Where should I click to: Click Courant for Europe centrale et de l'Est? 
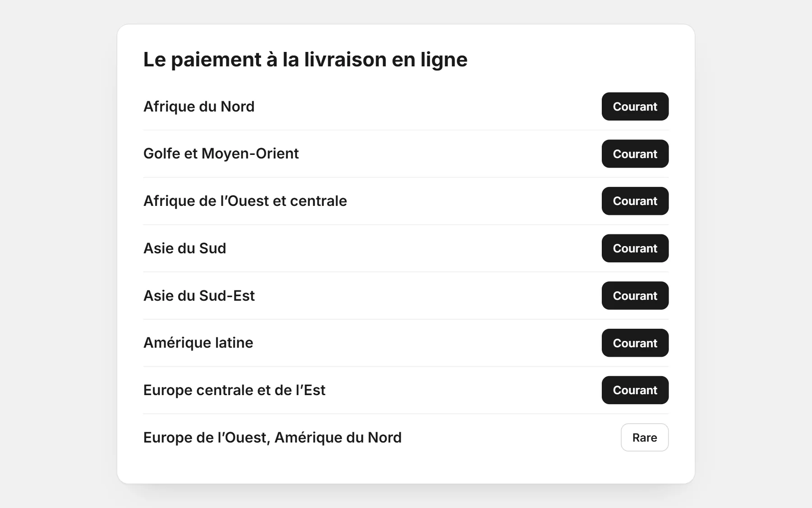pyautogui.click(x=635, y=390)
